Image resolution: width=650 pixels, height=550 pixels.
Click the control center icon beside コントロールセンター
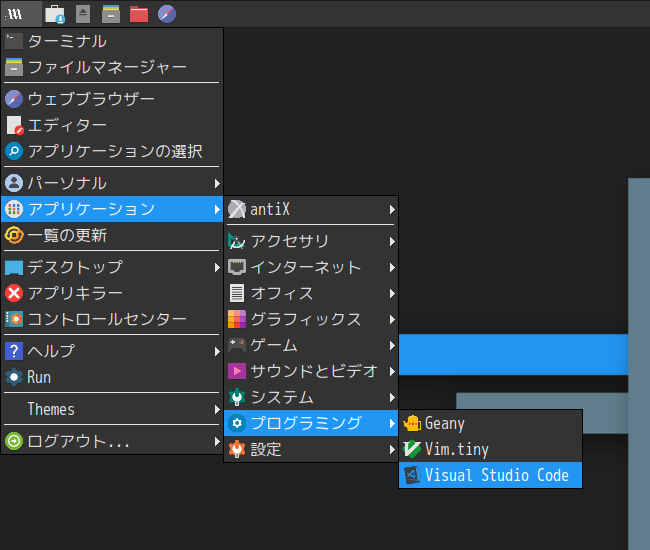pyautogui.click(x=14, y=319)
